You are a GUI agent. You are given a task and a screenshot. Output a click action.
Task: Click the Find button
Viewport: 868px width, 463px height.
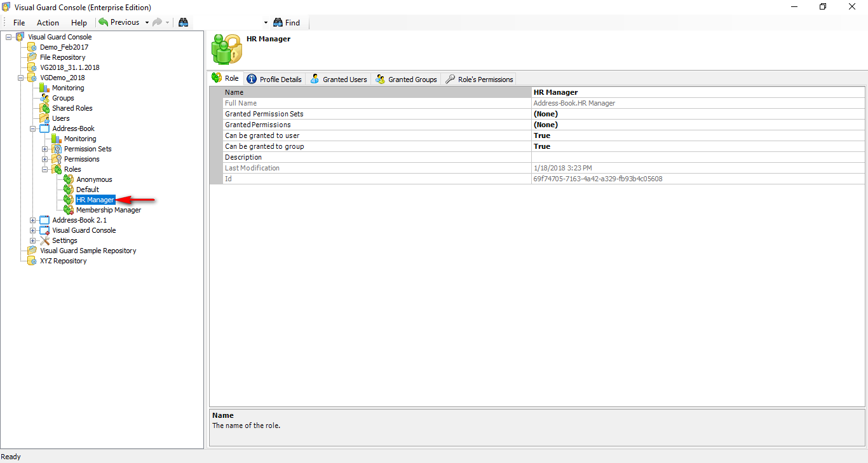287,22
